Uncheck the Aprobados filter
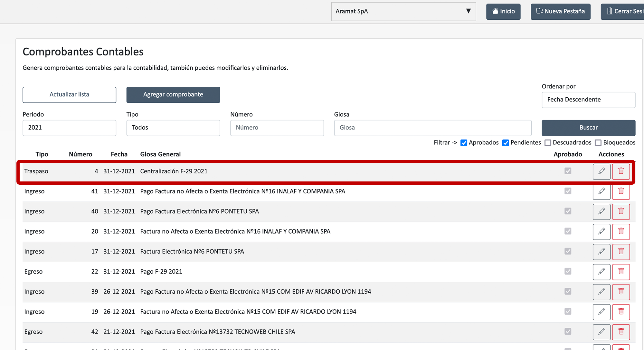This screenshot has width=644, height=350. click(x=464, y=143)
